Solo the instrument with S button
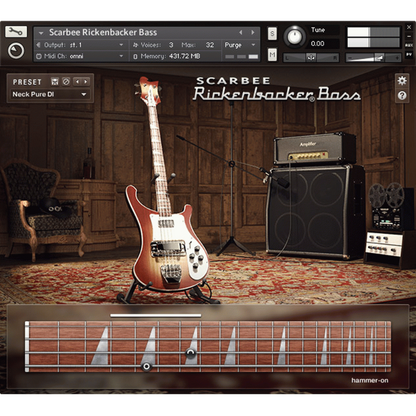 (272, 34)
